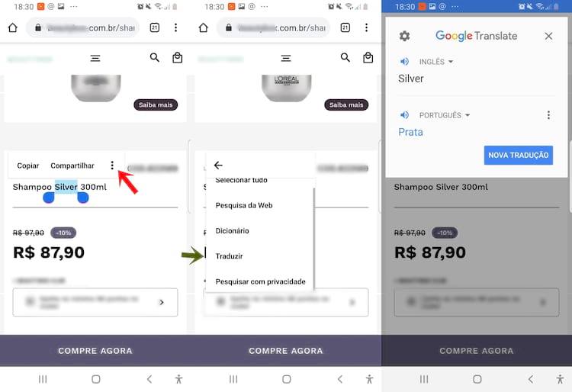This screenshot has width=572, height=392.
Task: Play English pronunciation of Silver
Action: [404, 62]
